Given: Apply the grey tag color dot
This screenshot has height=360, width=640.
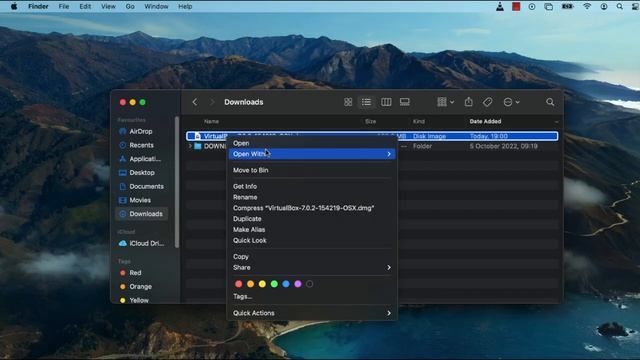Looking at the screenshot, I should [x=310, y=284].
